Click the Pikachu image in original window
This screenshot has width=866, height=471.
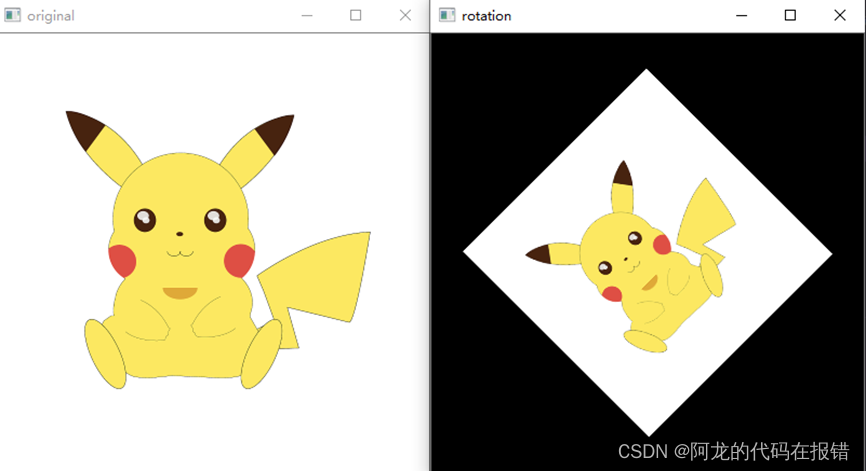pyautogui.click(x=218, y=250)
